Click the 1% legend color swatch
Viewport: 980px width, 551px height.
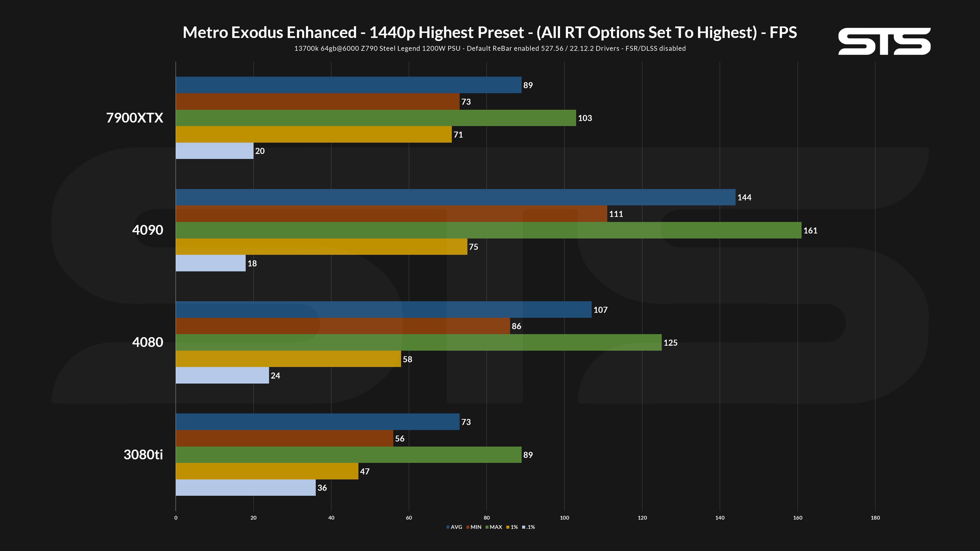508,527
